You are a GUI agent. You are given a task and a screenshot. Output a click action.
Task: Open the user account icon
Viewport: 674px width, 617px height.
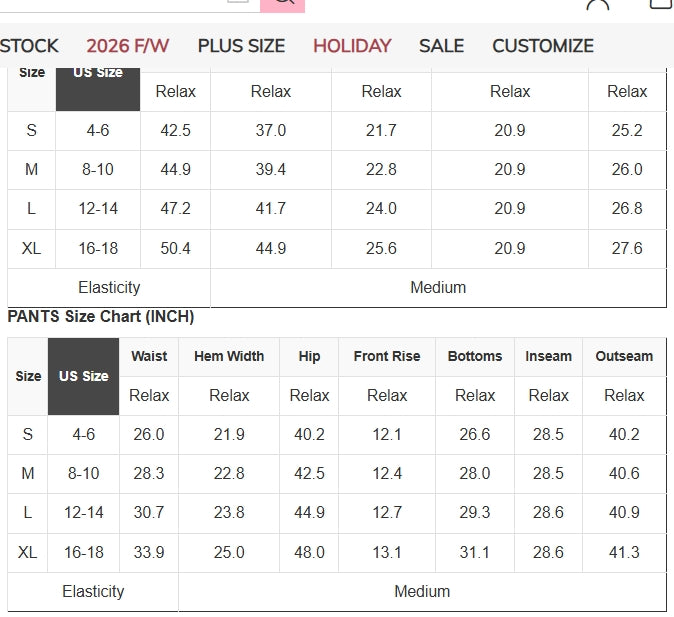point(597,4)
